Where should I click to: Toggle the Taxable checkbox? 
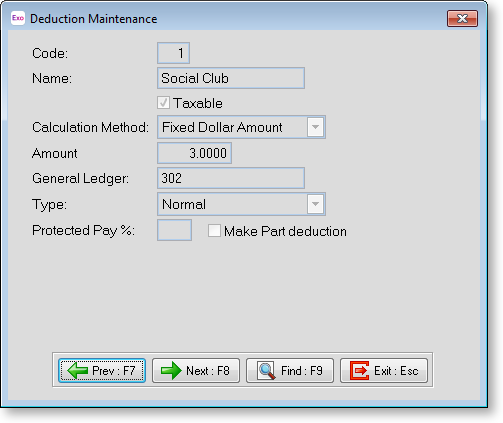point(163,103)
